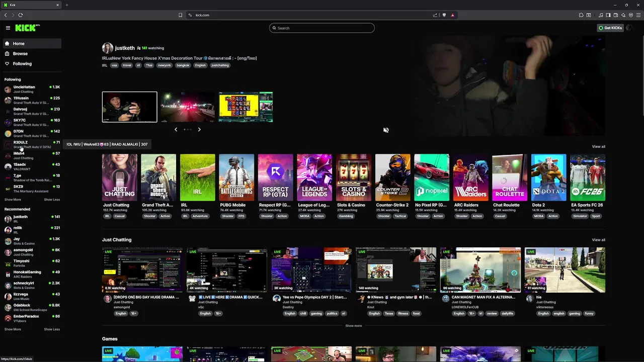This screenshot has height=362, width=644.
Task: Show previous featured stream with left arrow
Action: pyautogui.click(x=176, y=130)
